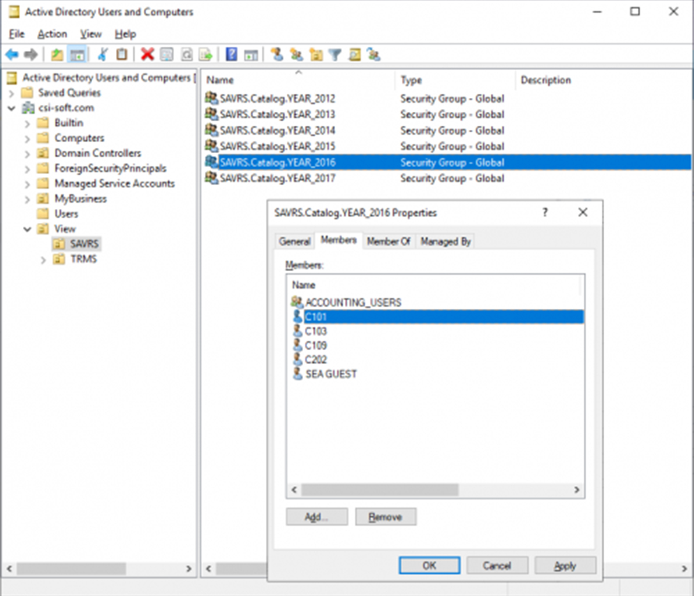Image resolution: width=700 pixels, height=596 pixels.
Task: Switch to the Member Of tab
Action: [388, 241]
